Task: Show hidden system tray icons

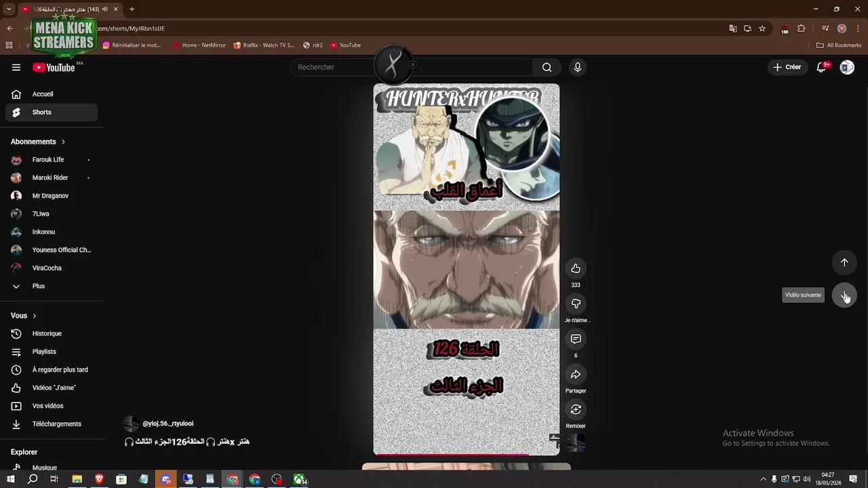Action: (763, 479)
